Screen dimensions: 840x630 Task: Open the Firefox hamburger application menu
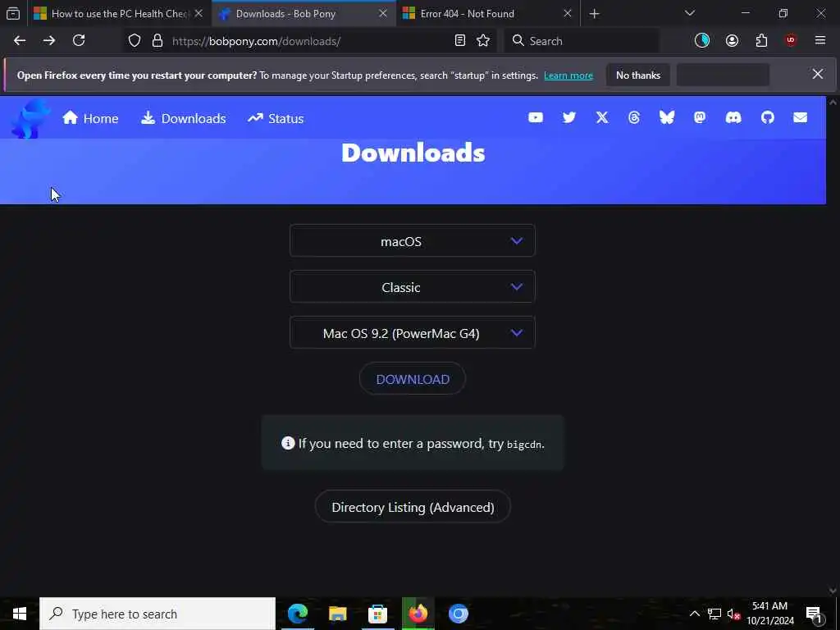coord(820,41)
